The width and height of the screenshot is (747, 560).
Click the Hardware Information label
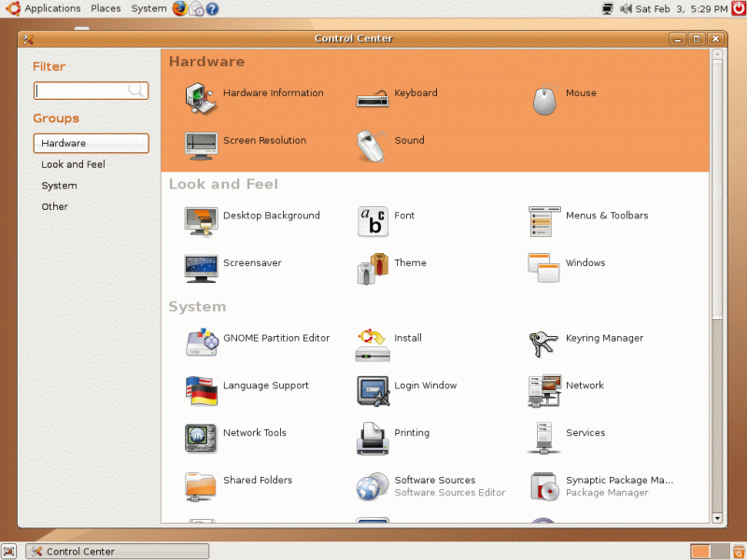[x=274, y=92]
